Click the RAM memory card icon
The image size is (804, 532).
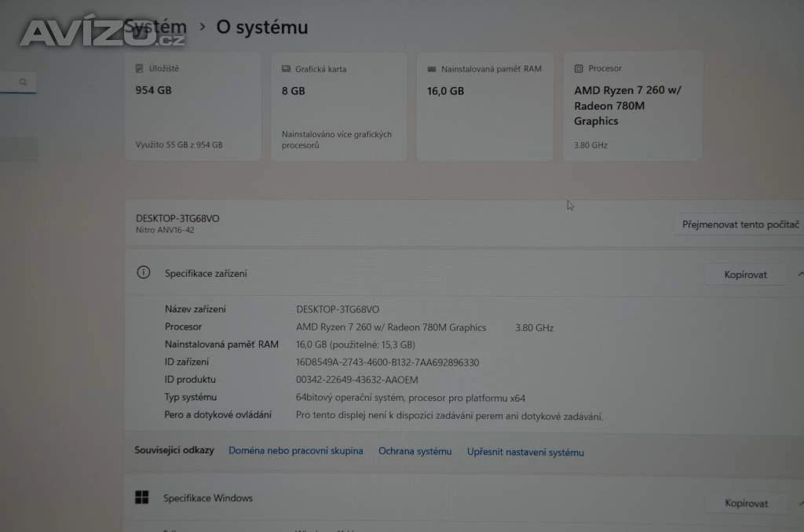click(x=431, y=69)
